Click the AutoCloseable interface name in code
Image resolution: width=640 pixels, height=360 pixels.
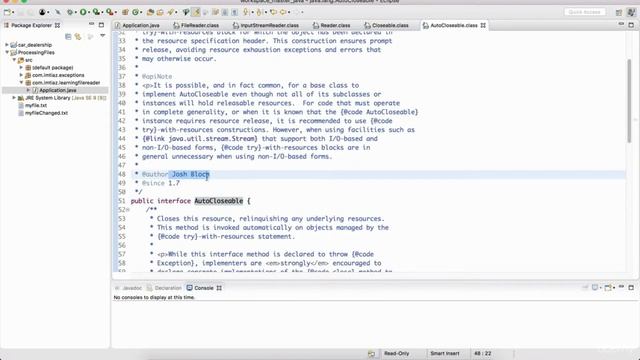[x=218, y=201]
